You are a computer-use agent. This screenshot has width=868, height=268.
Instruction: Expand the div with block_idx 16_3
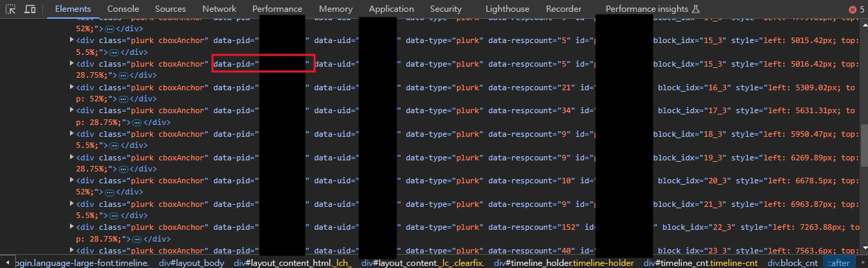click(72, 87)
